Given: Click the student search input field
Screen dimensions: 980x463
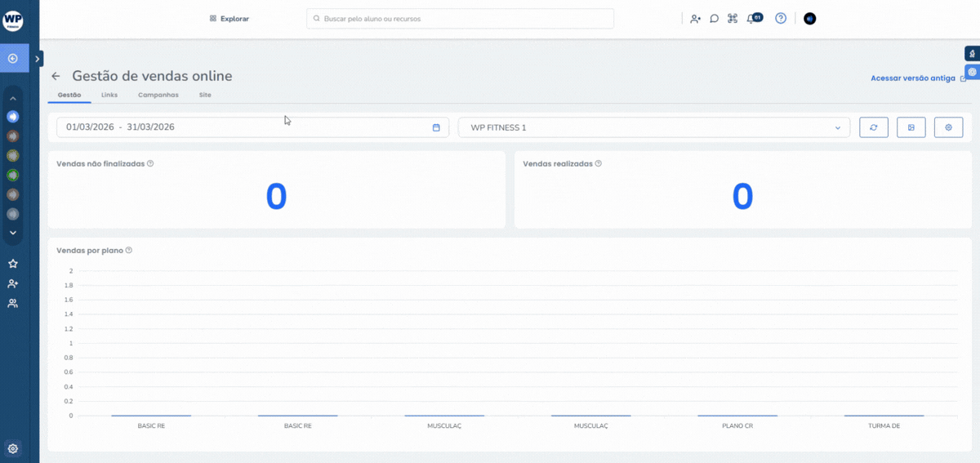Looking at the screenshot, I should [460, 19].
